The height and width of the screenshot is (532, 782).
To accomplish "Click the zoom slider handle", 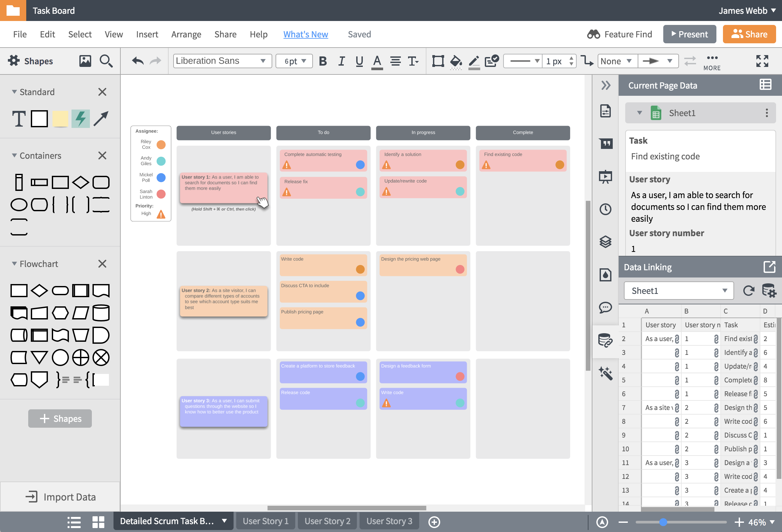I will coord(663,522).
